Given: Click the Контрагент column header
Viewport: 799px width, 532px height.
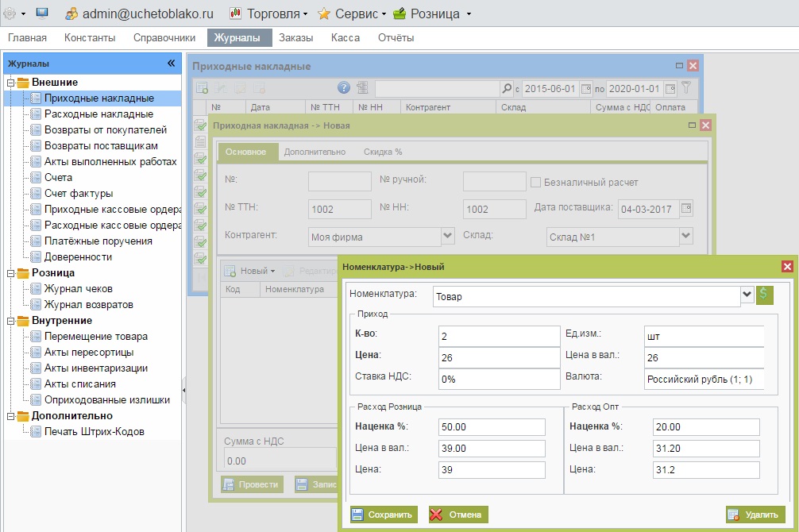Looking at the screenshot, I should click(448, 107).
